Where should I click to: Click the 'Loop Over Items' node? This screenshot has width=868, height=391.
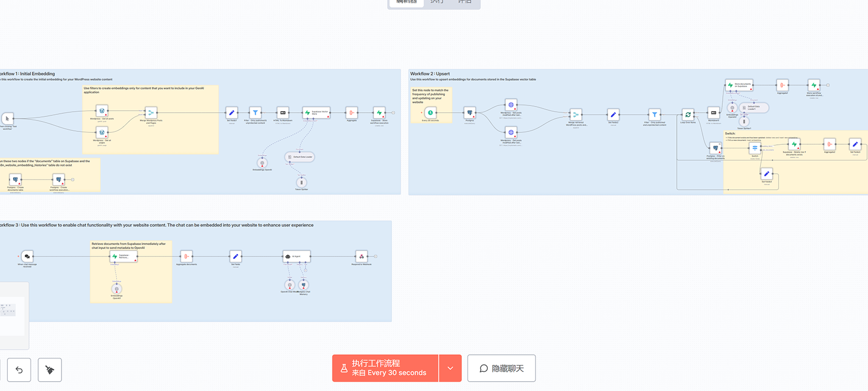(x=688, y=114)
